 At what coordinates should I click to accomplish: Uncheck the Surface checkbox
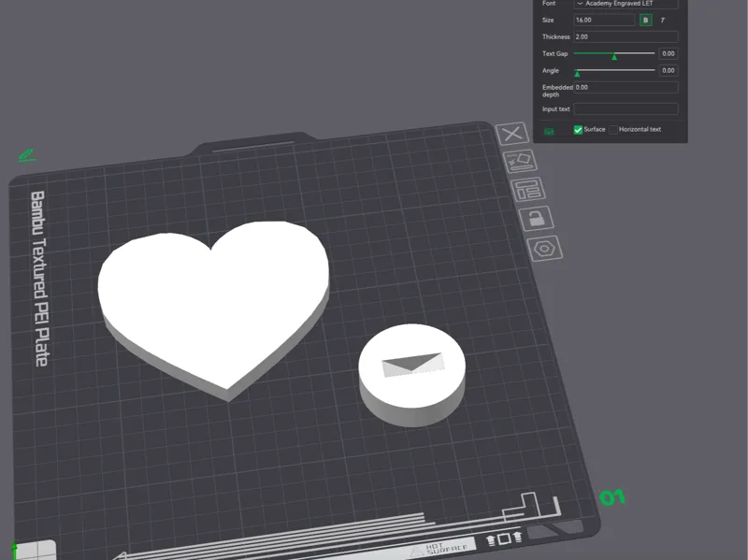tap(578, 130)
